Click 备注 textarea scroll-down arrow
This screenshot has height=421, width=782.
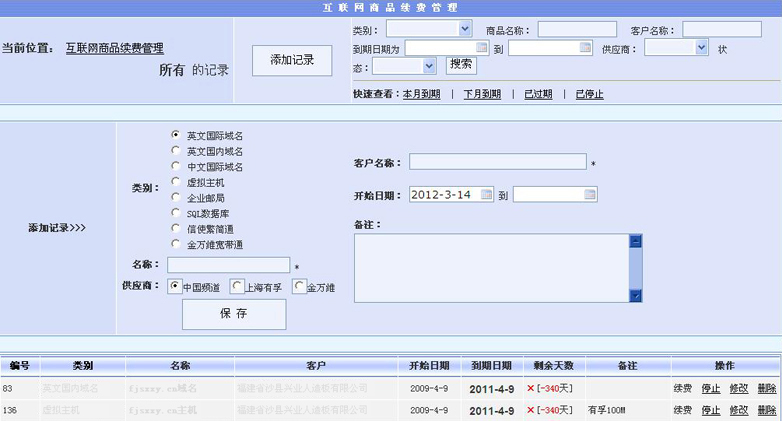coord(635,295)
